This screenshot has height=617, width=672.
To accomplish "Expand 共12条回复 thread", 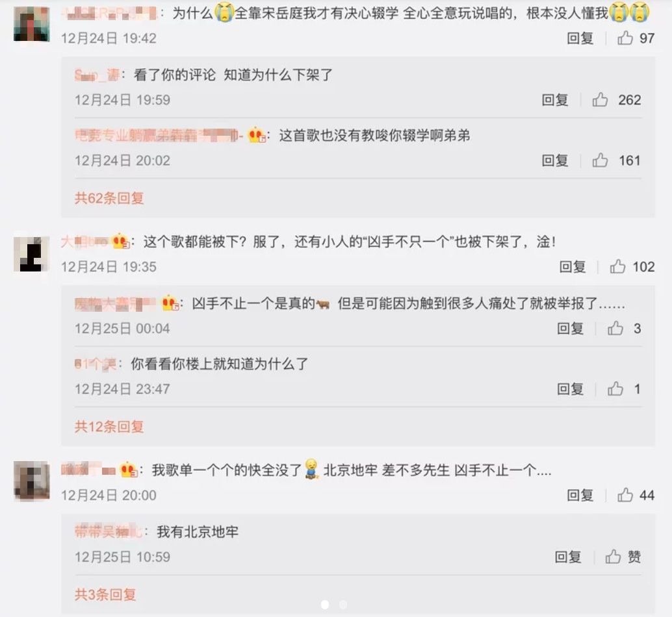I will tap(109, 427).
